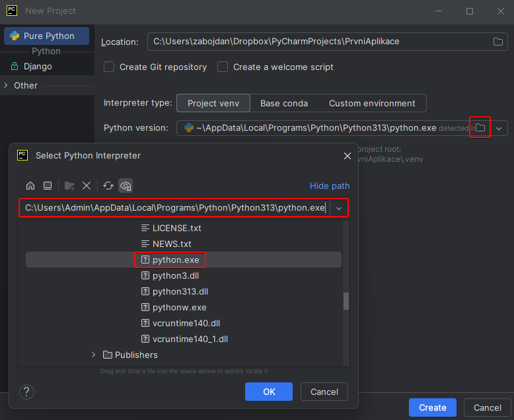Image resolution: width=514 pixels, height=420 pixels.
Task: Click the file tree vertical scrollbar thumb
Action: (x=346, y=300)
